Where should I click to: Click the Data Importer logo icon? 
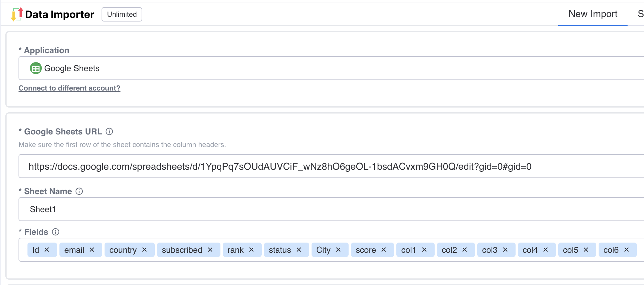coord(17,14)
